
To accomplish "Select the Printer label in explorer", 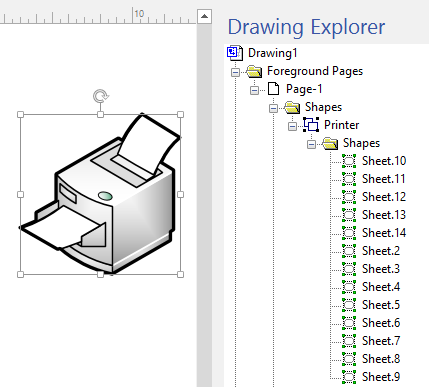I will pyautogui.click(x=342, y=125).
